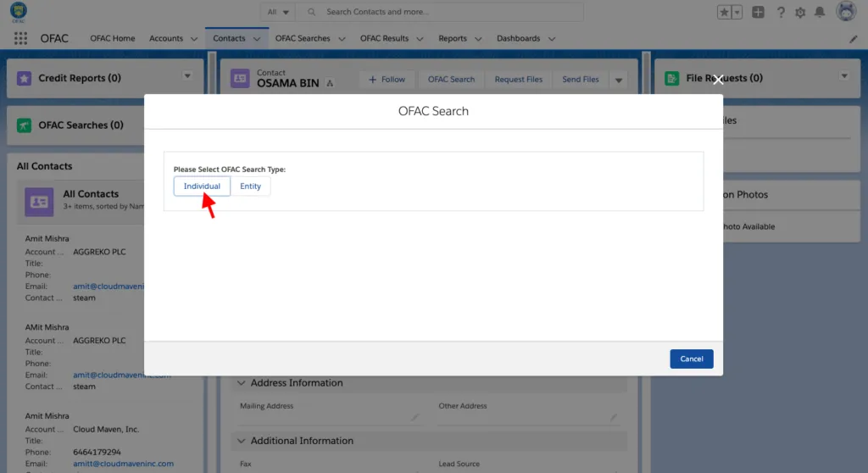Open the first Amit Mishra contact

(47, 239)
